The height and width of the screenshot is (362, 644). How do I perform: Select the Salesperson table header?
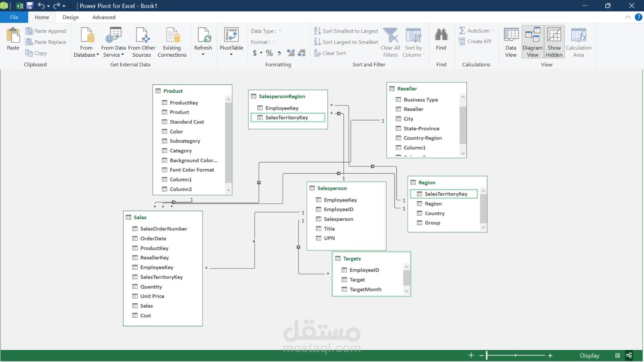(x=346, y=188)
